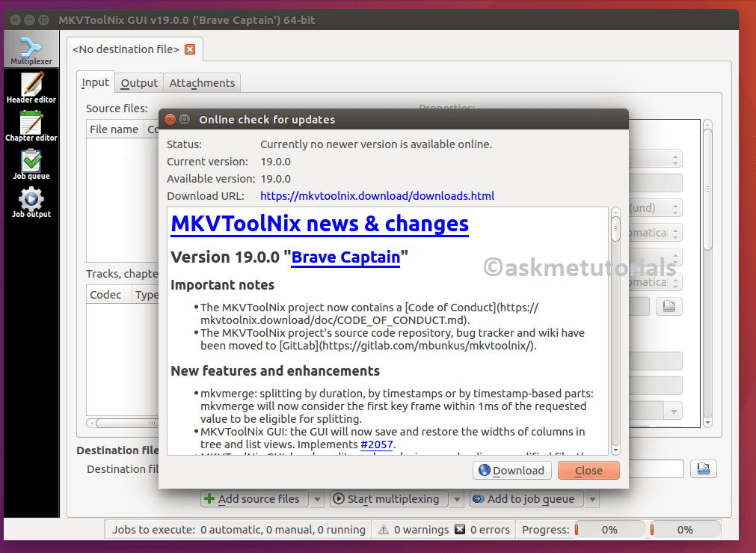
Task: Switch to the Output tab
Action: [139, 83]
